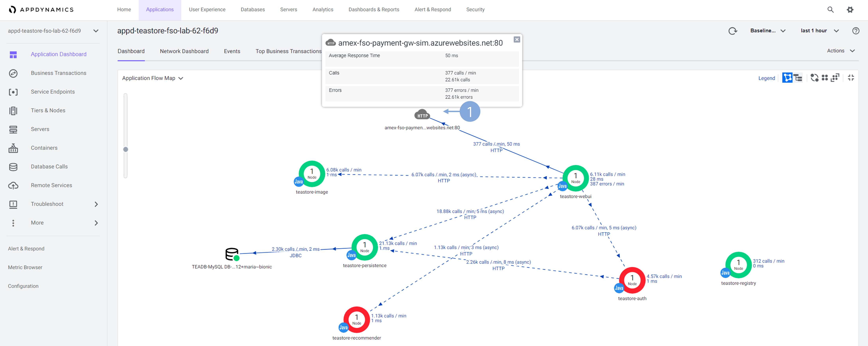Viewport: 868px width, 346px height.
Task: Click the help question mark icon
Action: (856, 31)
